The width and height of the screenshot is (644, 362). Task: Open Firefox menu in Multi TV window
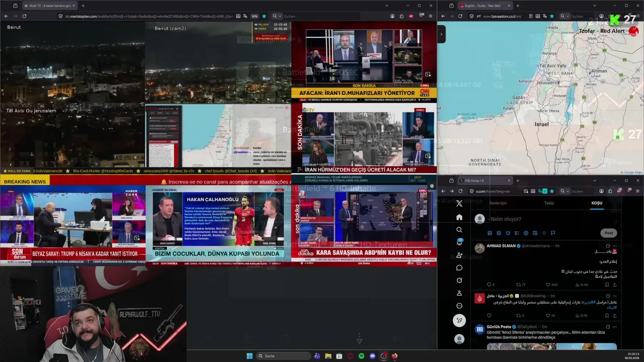tap(431, 16)
